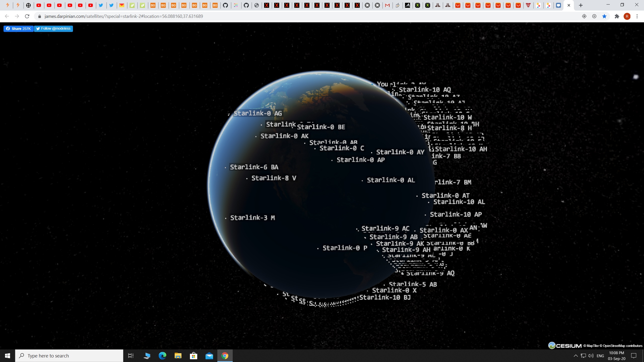Reload the satellites page
The width and height of the screenshot is (644, 362).
[27, 16]
